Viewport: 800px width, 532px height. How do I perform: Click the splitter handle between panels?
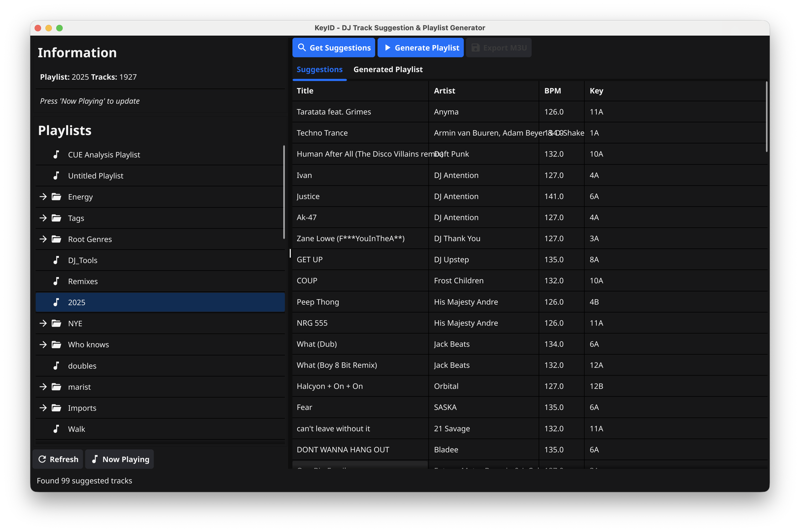pyautogui.click(x=290, y=253)
